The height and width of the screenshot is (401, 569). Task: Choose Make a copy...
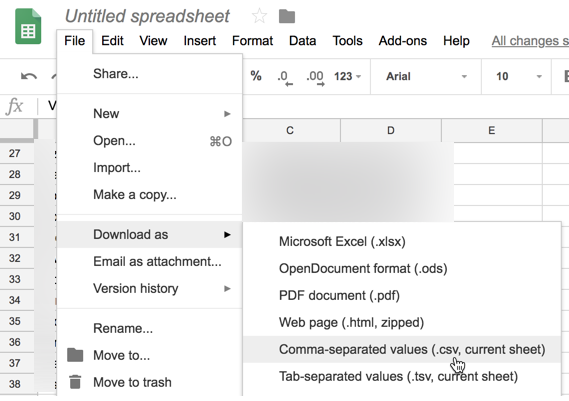click(150, 195)
